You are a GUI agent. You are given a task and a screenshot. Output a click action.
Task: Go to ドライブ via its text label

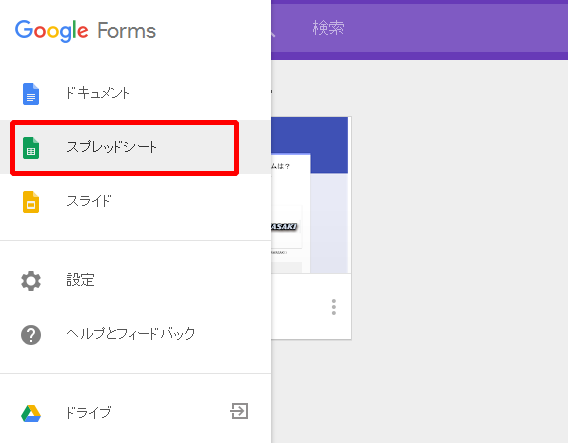click(x=88, y=412)
